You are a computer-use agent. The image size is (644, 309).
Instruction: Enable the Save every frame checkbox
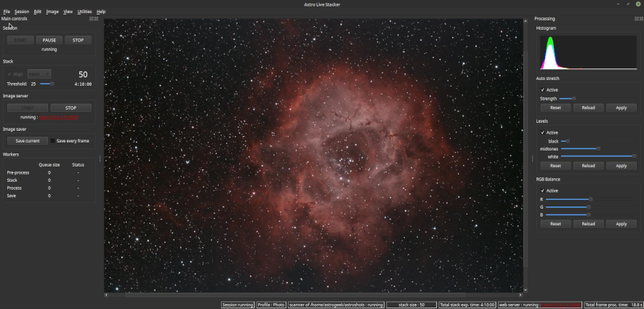tap(53, 141)
